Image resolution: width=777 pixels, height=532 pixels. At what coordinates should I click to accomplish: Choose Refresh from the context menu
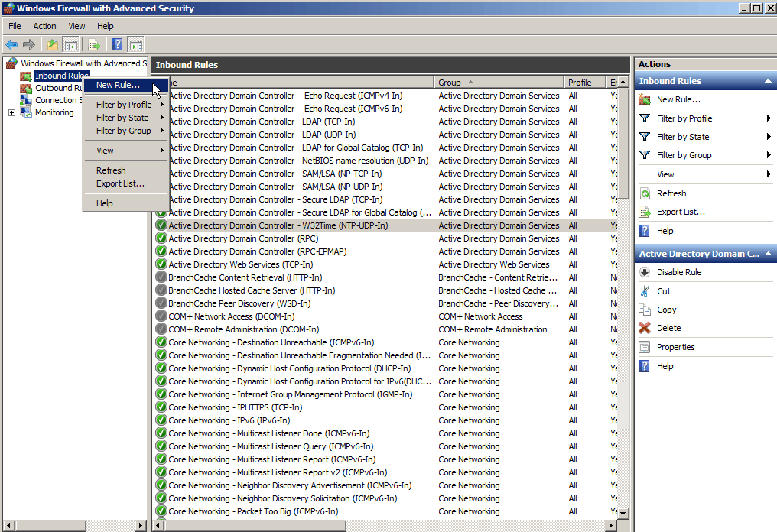126,170
